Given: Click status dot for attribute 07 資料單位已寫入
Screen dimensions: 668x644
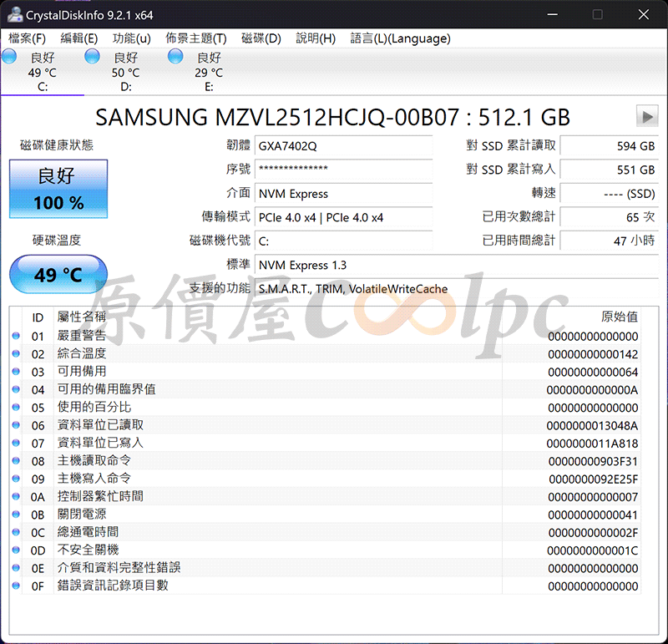Looking at the screenshot, I should [x=16, y=444].
